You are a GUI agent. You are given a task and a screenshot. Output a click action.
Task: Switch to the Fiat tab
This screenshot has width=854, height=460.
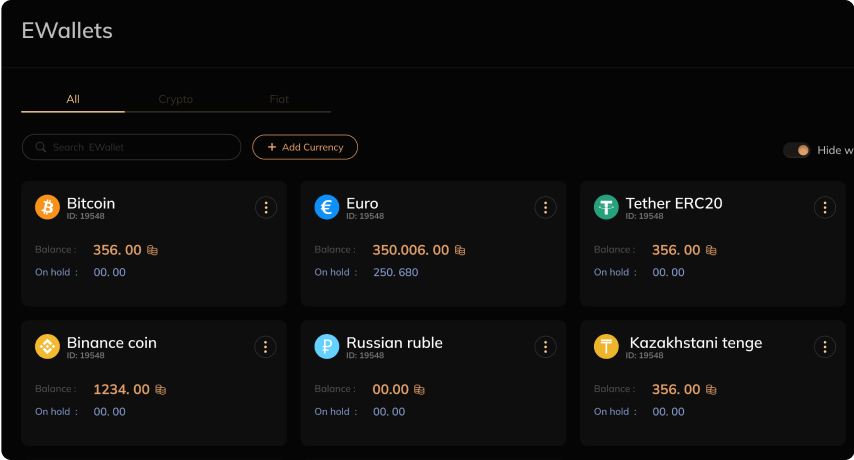(279, 100)
